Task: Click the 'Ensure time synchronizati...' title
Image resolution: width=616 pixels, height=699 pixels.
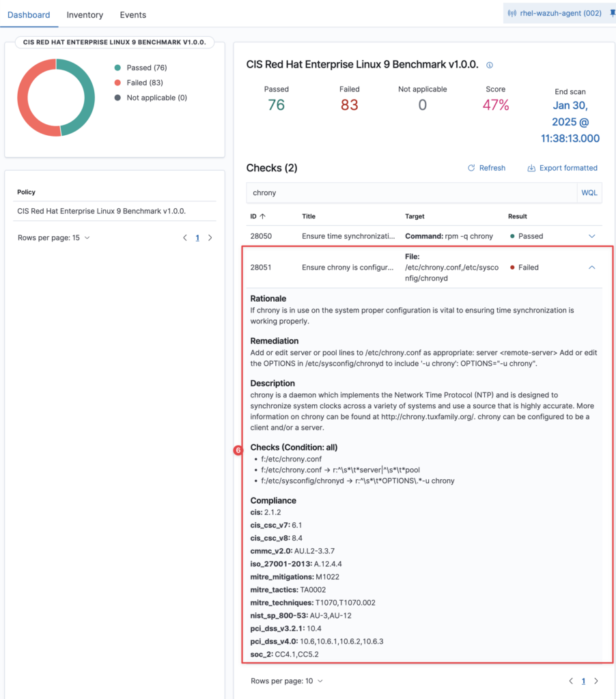Action: [348, 236]
